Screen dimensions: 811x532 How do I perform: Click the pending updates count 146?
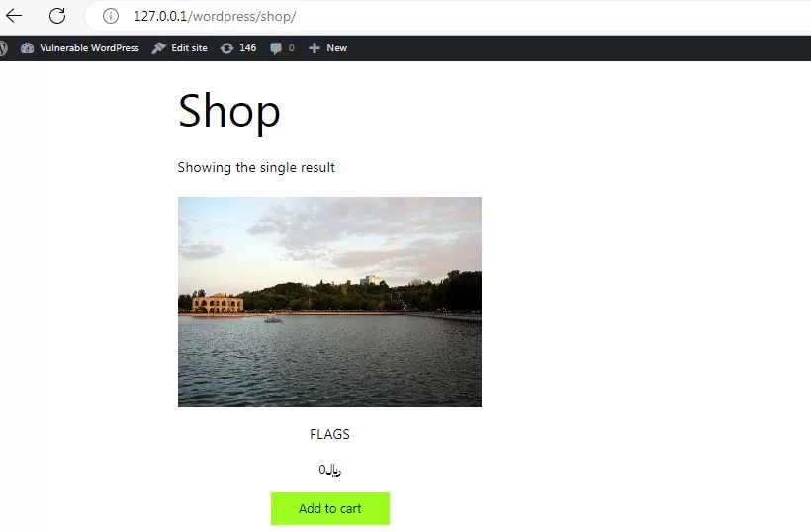247,47
